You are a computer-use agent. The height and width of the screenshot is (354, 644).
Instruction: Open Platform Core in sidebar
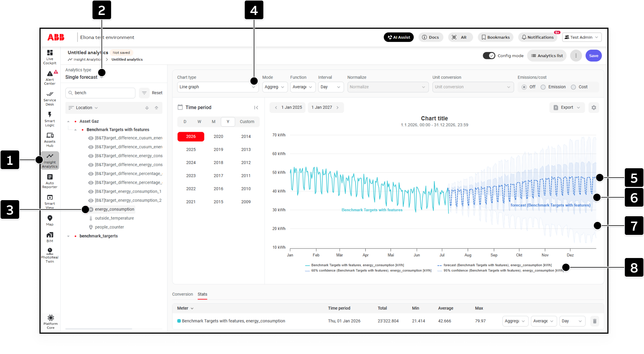click(51, 322)
